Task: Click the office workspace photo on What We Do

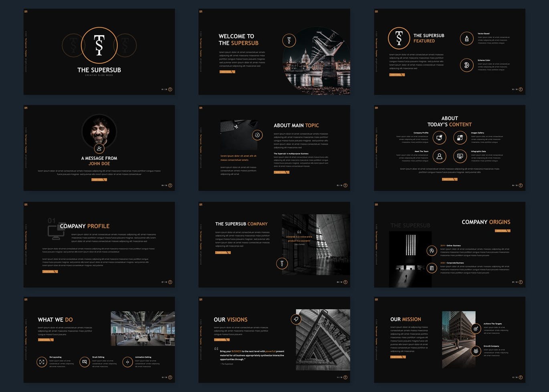Action: (x=143, y=329)
